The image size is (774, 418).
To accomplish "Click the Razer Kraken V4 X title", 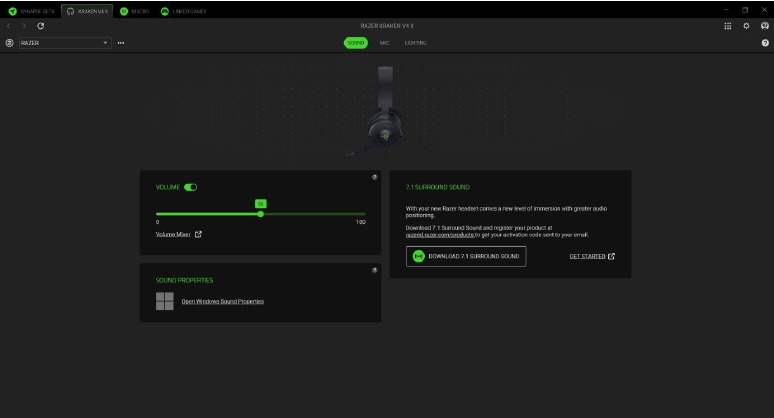I will pos(387,26).
